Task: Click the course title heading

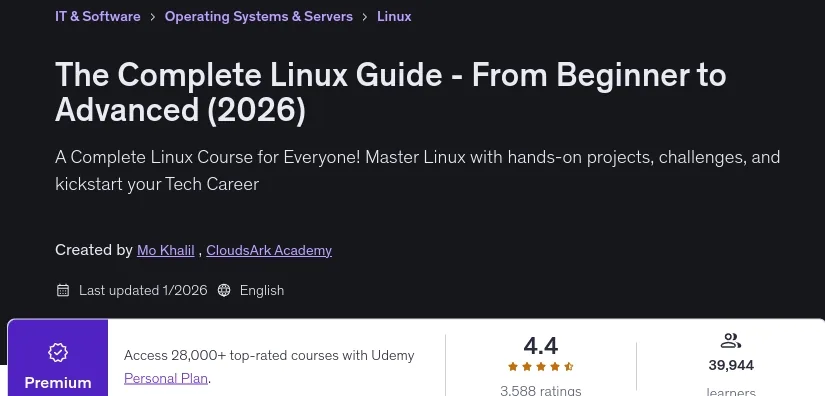Action: [390, 92]
